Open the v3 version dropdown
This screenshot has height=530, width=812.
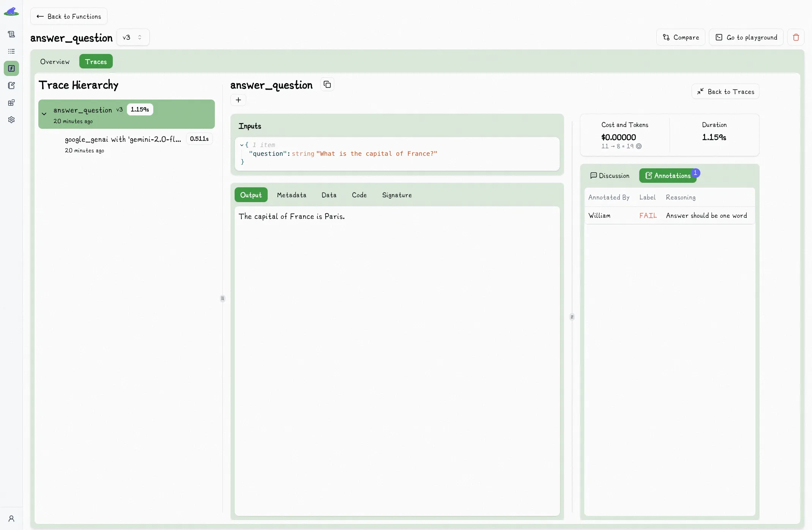pos(132,37)
